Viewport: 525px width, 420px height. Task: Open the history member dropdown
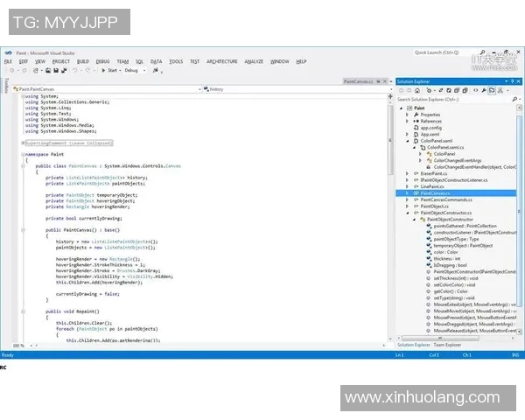tap(297, 89)
